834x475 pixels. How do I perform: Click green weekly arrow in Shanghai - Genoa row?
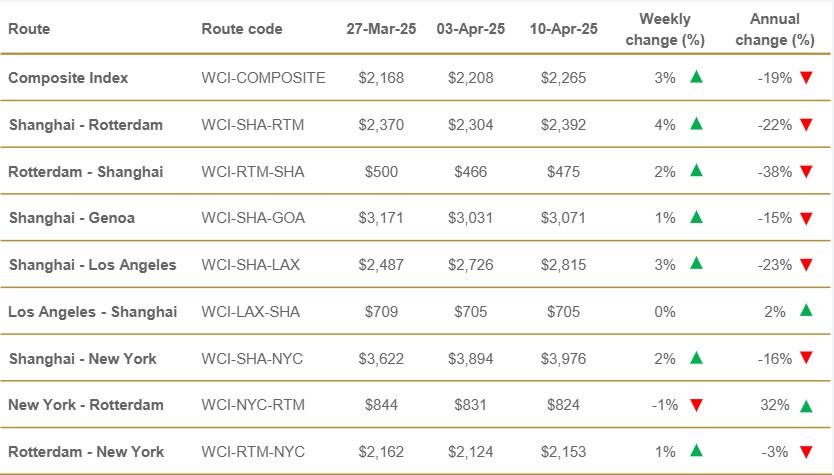point(697,217)
